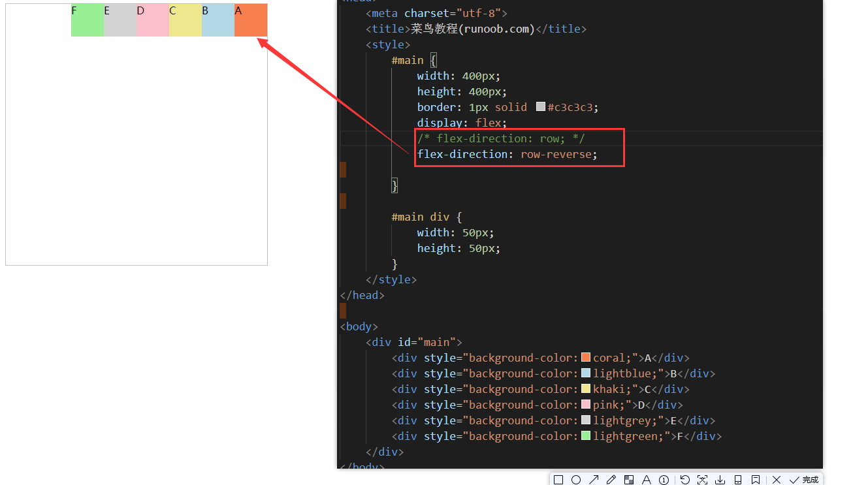The height and width of the screenshot is (485, 868).
Task: Click the lightgreen color swatch
Action: [x=586, y=435]
